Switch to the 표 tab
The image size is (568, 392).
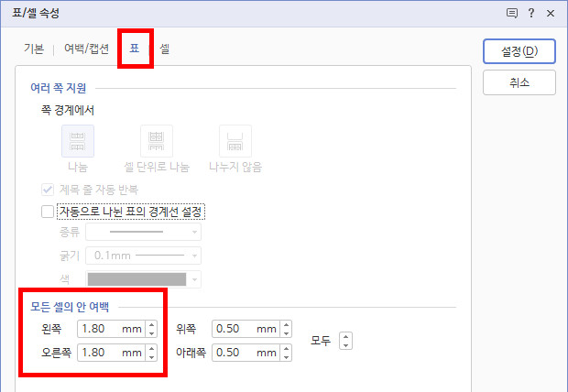pos(135,49)
